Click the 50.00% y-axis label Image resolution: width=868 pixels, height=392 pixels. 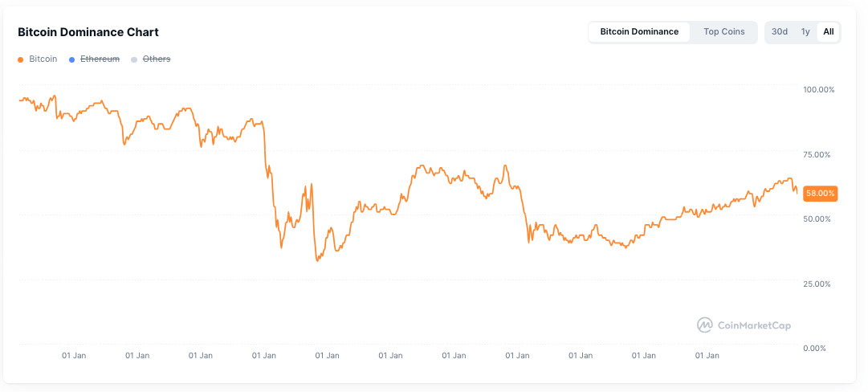tap(819, 218)
